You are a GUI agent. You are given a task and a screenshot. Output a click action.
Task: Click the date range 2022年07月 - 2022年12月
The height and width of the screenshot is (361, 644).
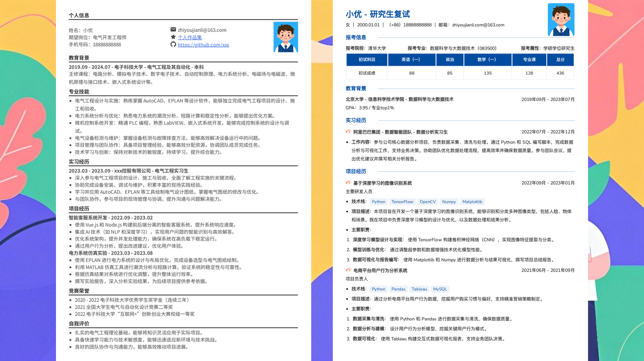[x=548, y=132]
